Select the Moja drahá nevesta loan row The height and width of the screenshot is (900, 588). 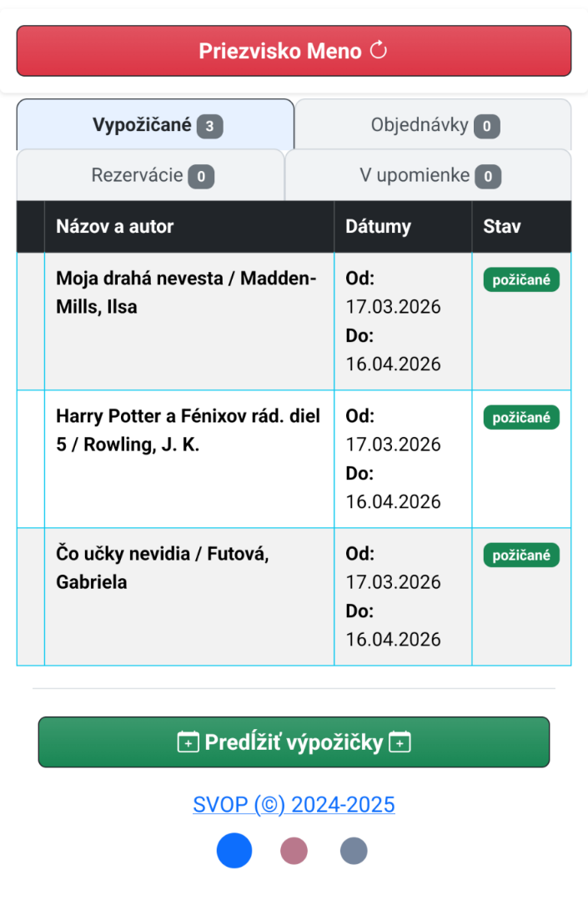coord(294,321)
